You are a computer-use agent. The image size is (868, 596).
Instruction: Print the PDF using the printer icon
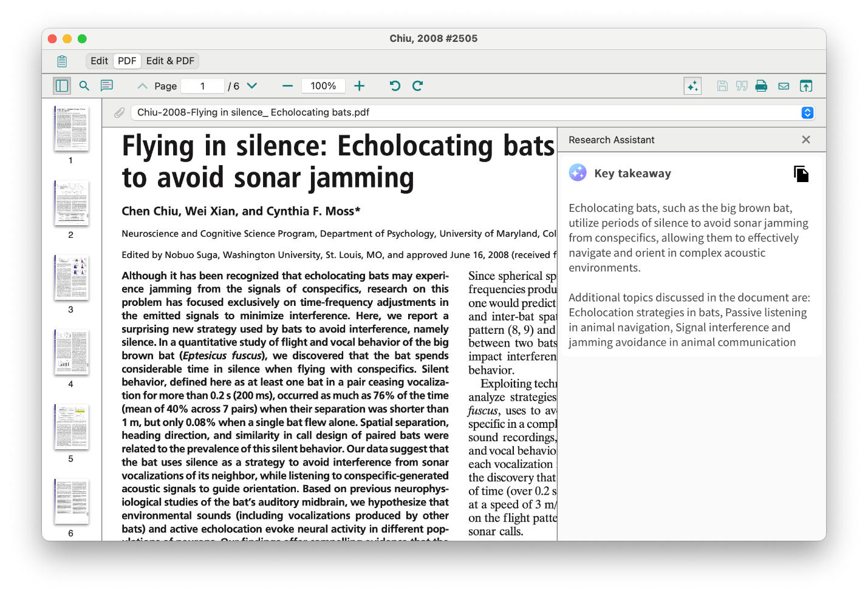click(x=761, y=86)
